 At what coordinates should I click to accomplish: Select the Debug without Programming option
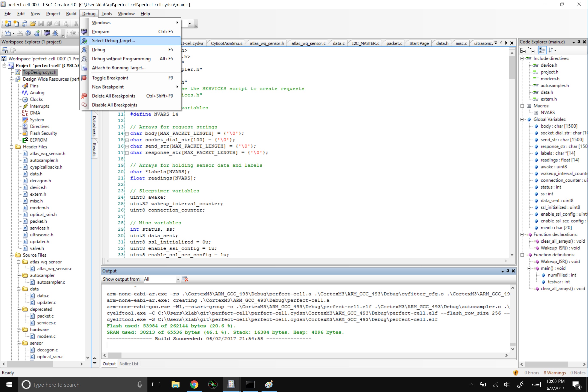pyautogui.click(x=121, y=59)
